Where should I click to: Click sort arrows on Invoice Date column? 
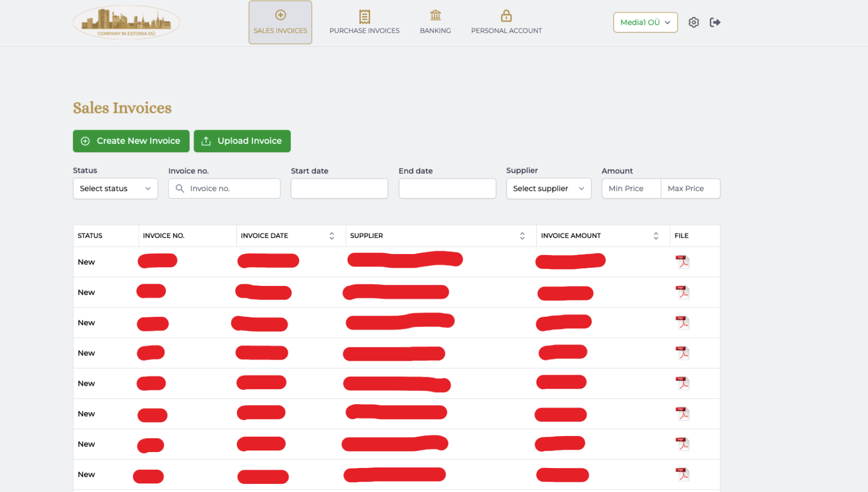[x=331, y=235]
